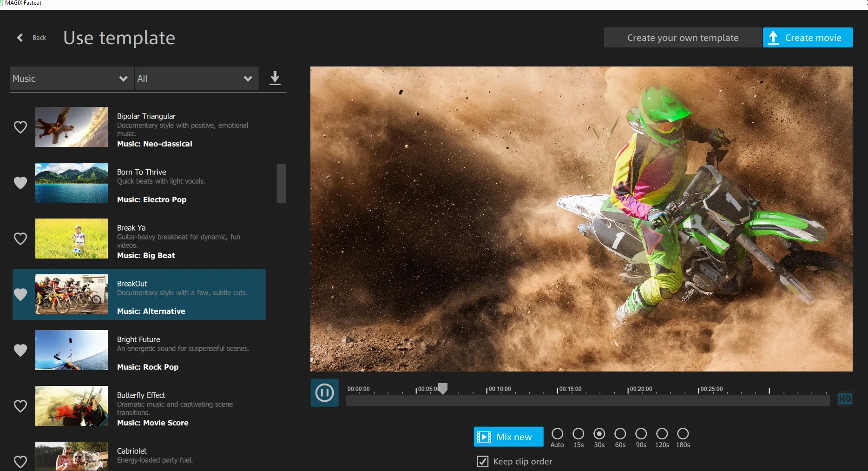
Task: Click the 'Bipolar Triangular' template title
Action: [x=146, y=116]
